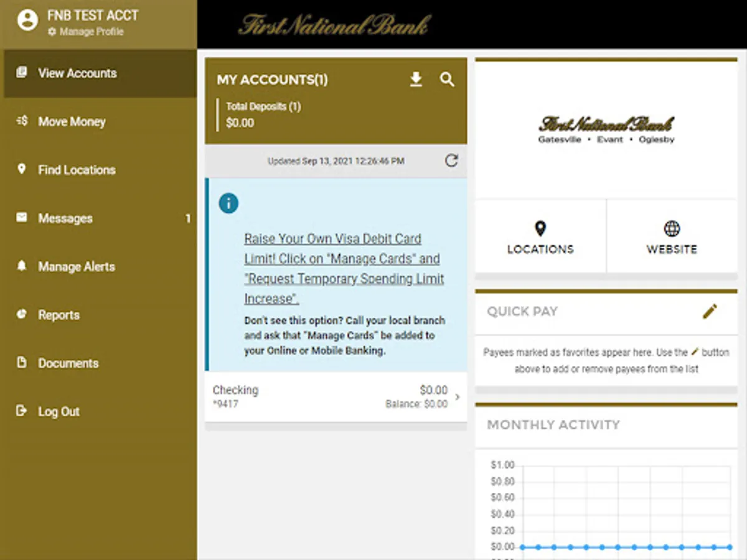Select Log Out in the sidebar

pyautogui.click(x=100, y=411)
